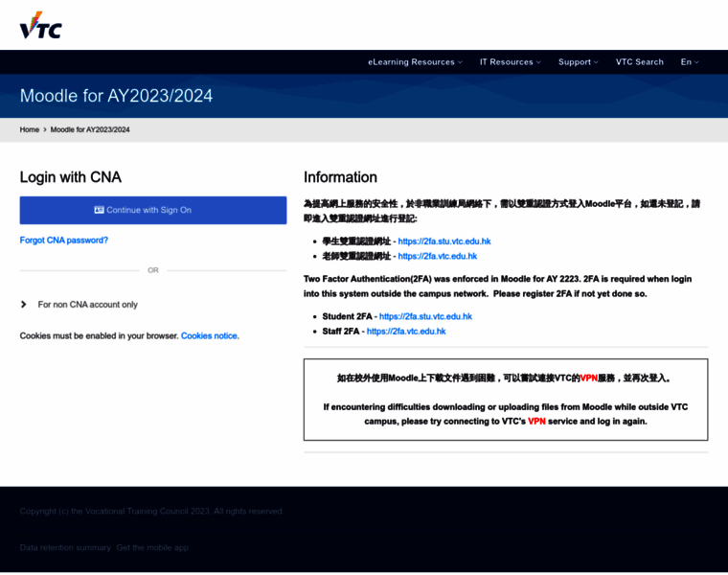728x575 pixels.
Task: Click For non CNA account only text
Action: click(x=88, y=305)
